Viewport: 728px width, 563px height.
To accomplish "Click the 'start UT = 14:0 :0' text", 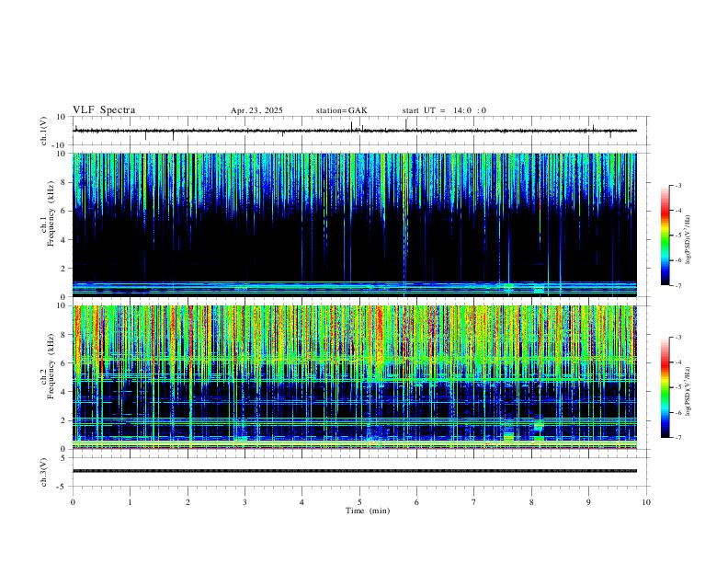I will click(x=444, y=110).
